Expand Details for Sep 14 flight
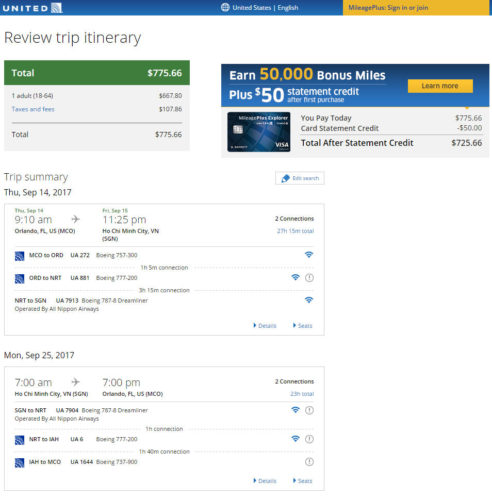 265,325
